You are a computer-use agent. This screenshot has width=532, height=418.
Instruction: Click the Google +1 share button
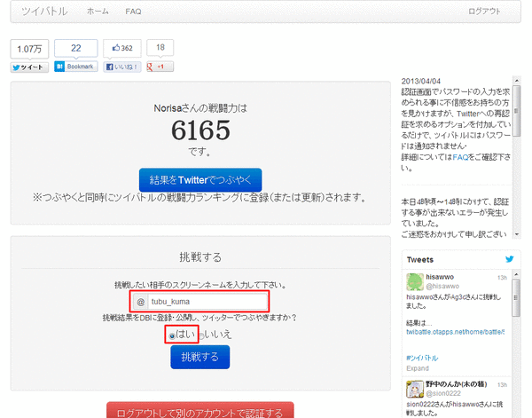(x=160, y=67)
